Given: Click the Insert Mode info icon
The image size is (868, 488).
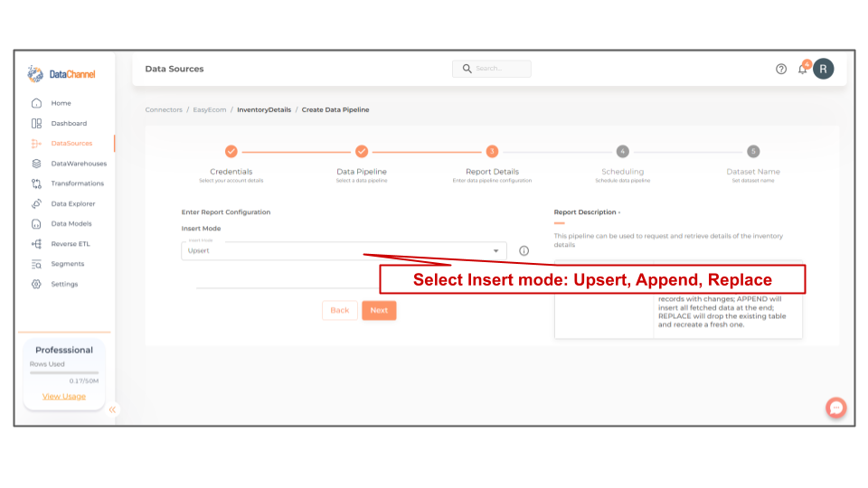Looking at the screenshot, I should pos(524,250).
